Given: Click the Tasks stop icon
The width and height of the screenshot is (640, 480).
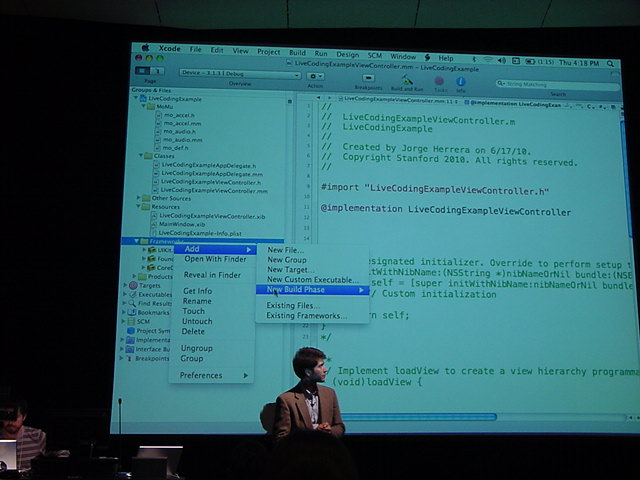Looking at the screenshot, I should (x=439, y=81).
